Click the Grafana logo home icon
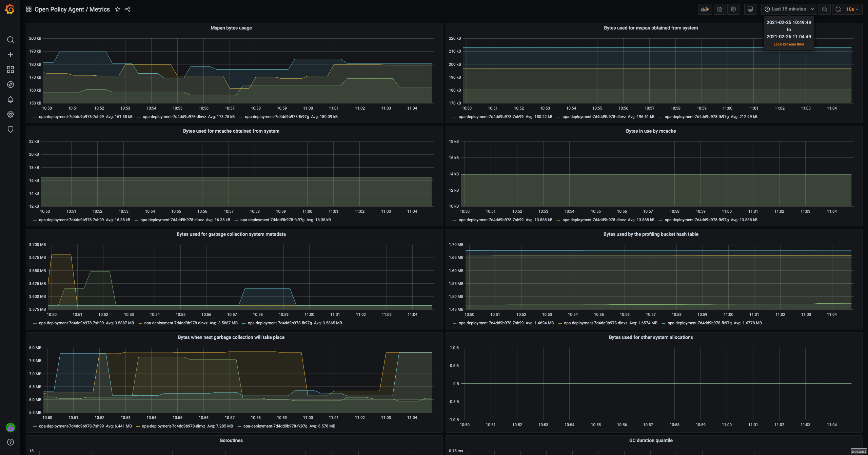 (x=10, y=9)
